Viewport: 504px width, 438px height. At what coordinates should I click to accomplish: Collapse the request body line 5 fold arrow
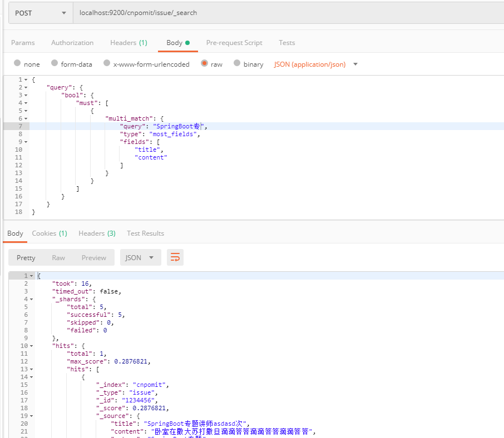point(26,111)
